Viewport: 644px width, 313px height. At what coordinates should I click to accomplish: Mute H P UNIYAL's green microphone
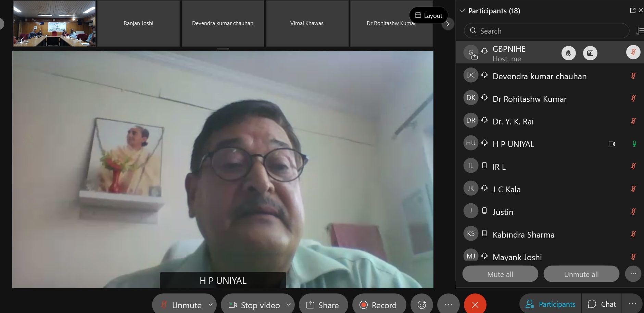coord(634,144)
